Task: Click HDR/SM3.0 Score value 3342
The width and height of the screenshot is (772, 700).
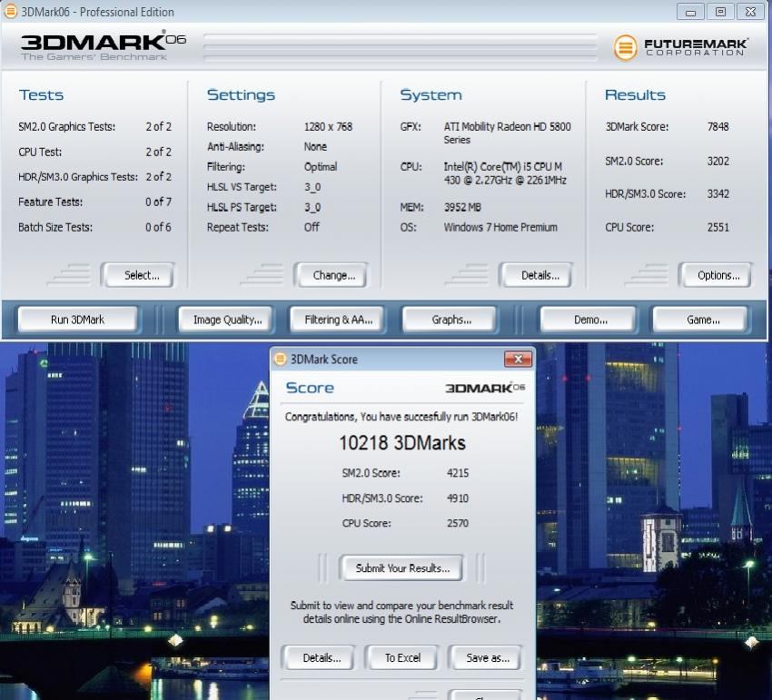Action: (718, 194)
